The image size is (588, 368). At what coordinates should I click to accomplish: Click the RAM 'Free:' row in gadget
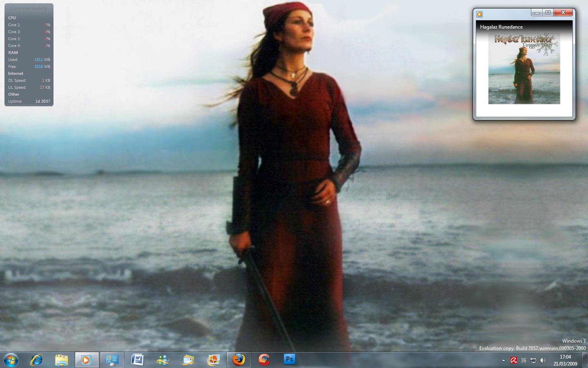click(29, 67)
